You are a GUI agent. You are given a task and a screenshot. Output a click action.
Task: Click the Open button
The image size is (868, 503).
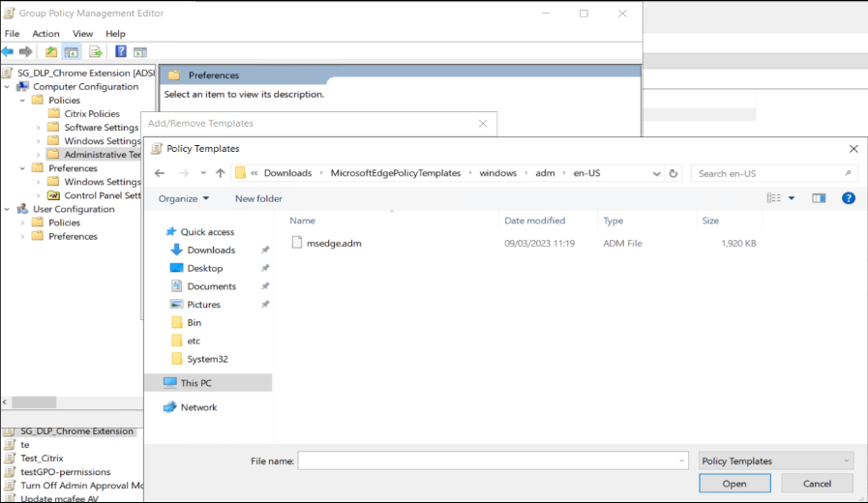pos(734,484)
